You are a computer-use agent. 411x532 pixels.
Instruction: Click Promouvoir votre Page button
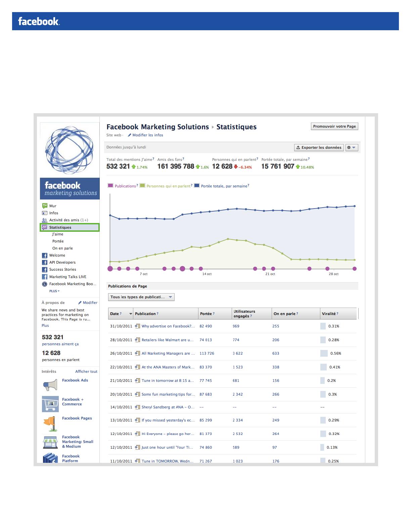tap(334, 126)
